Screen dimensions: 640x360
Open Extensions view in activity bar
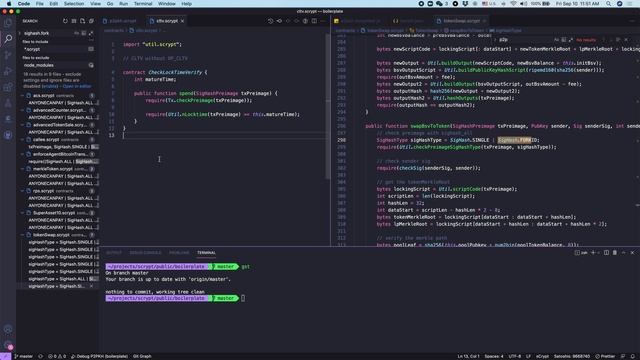point(8,87)
